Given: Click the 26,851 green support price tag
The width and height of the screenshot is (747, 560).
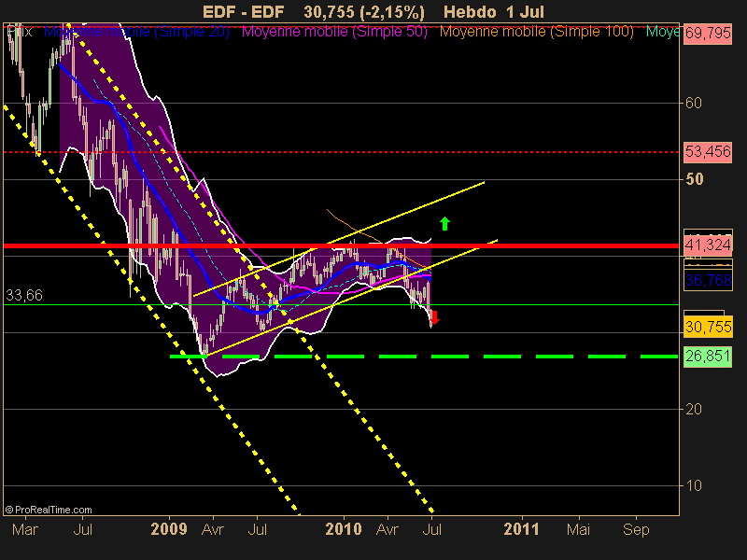Looking at the screenshot, I should [x=708, y=357].
